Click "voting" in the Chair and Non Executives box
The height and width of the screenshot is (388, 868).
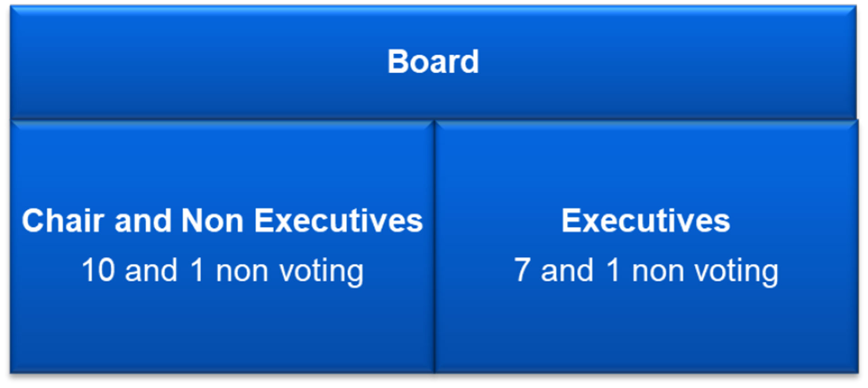321,272
